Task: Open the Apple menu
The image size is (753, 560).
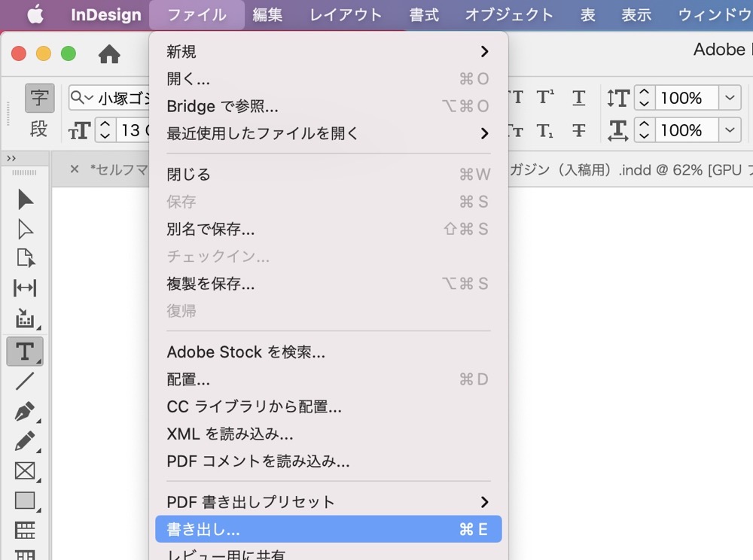Action: coord(35,14)
